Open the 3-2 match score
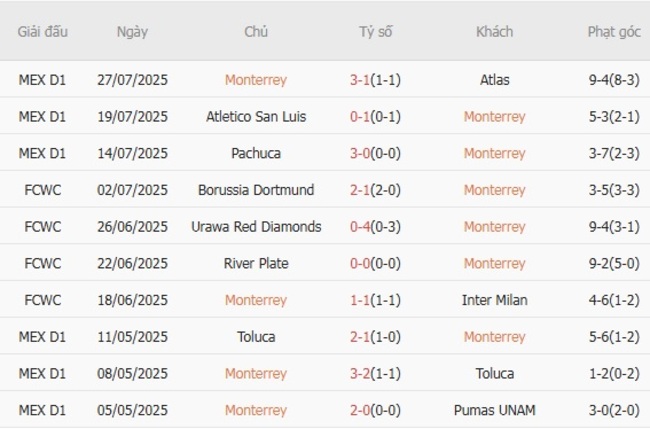650x429 pixels. [x=361, y=373]
